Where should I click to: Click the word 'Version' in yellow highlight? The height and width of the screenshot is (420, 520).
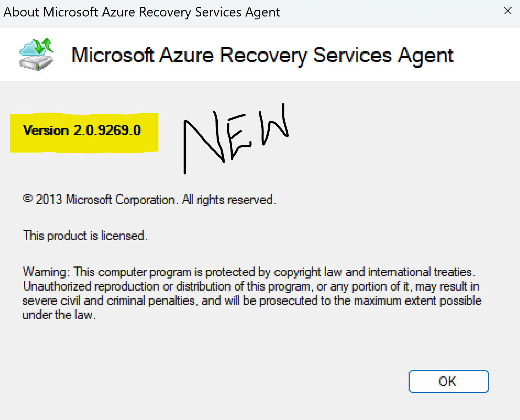(x=46, y=130)
